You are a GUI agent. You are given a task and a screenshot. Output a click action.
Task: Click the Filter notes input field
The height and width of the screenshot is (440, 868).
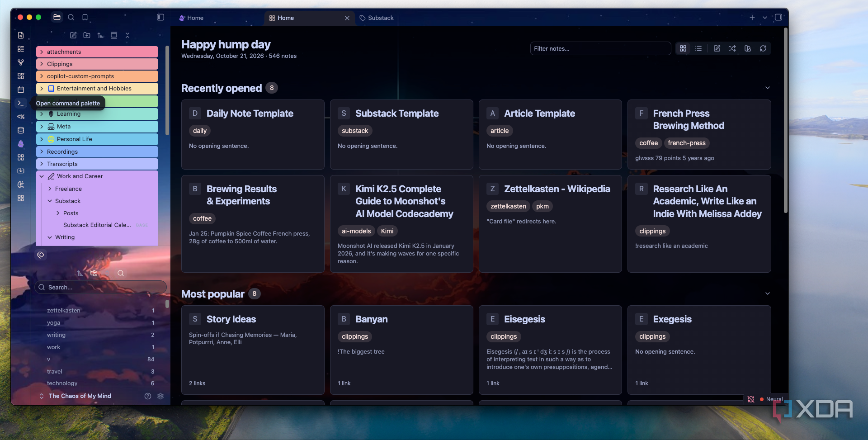point(600,48)
